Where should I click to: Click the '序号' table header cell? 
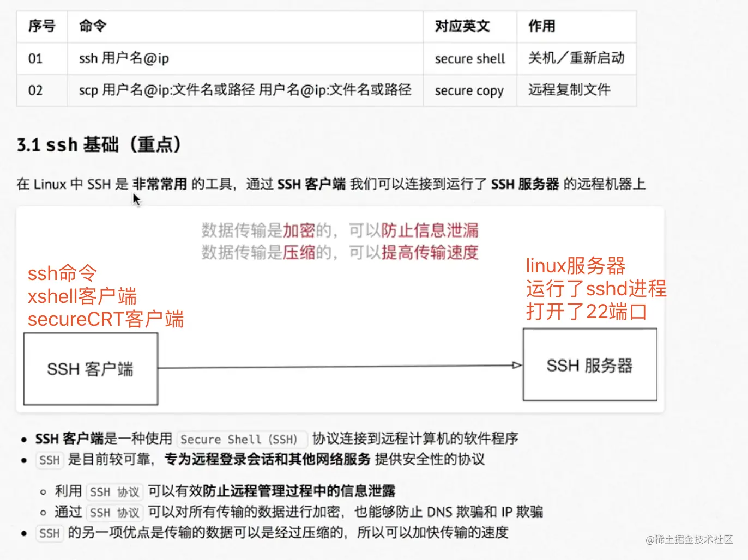coord(42,26)
